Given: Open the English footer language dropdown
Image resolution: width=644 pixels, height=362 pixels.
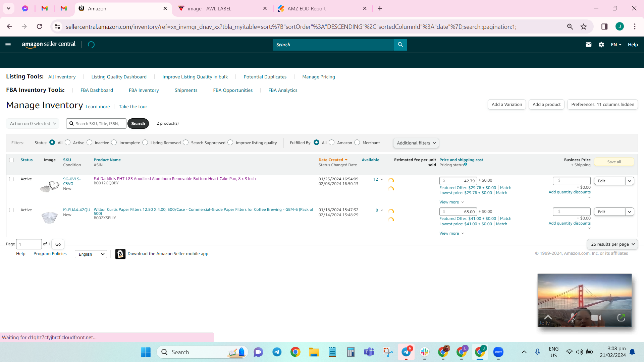Looking at the screenshot, I should 91,254.
